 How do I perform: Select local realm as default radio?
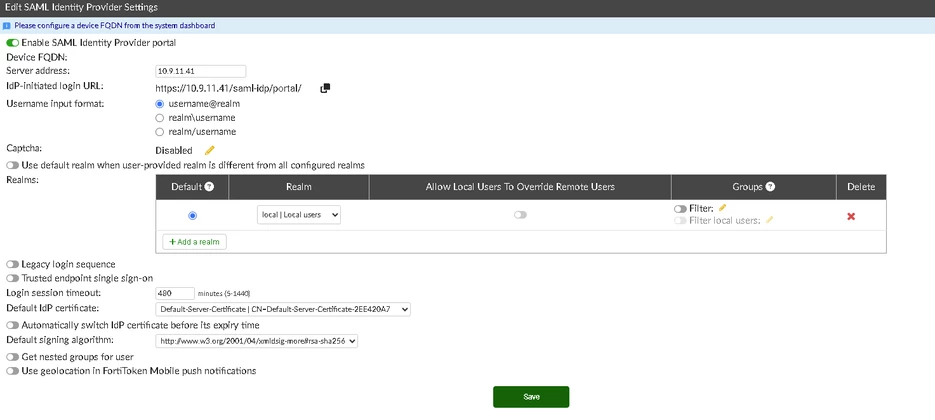[x=192, y=215]
